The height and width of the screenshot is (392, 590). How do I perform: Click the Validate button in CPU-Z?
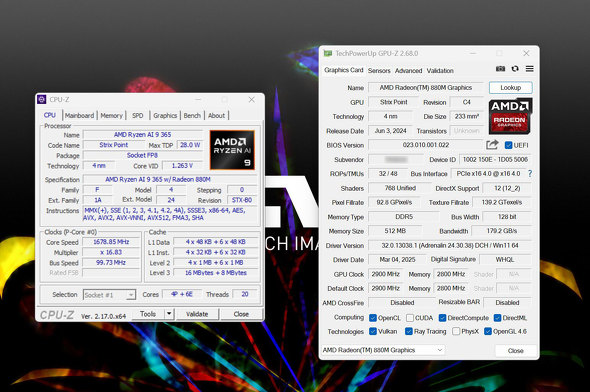[x=197, y=314]
